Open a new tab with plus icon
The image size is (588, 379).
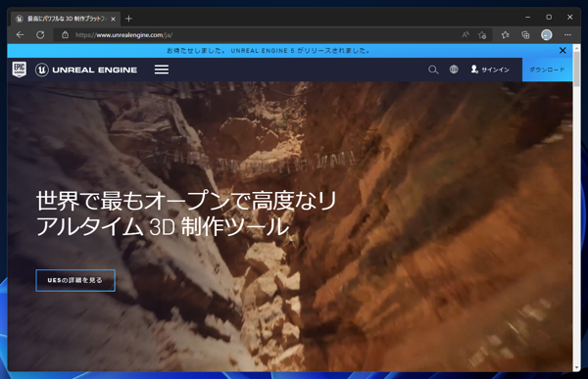tap(128, 19)
